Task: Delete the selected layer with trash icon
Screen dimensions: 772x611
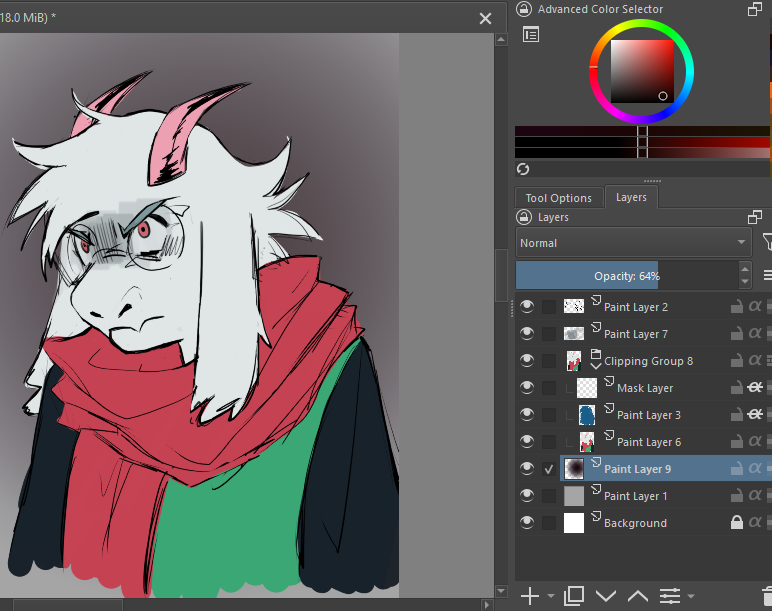Action: pyautogui.click(x=767, y=596)
